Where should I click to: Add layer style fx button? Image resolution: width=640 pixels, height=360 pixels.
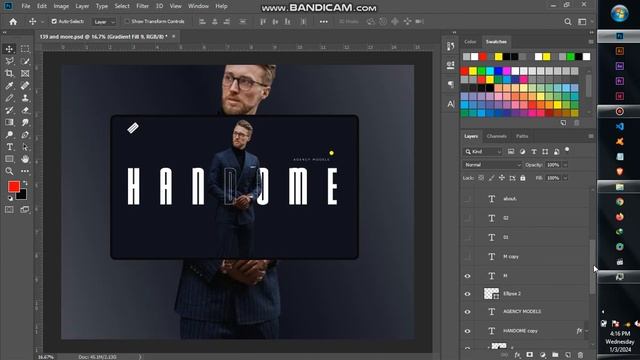tap(517, 355)
